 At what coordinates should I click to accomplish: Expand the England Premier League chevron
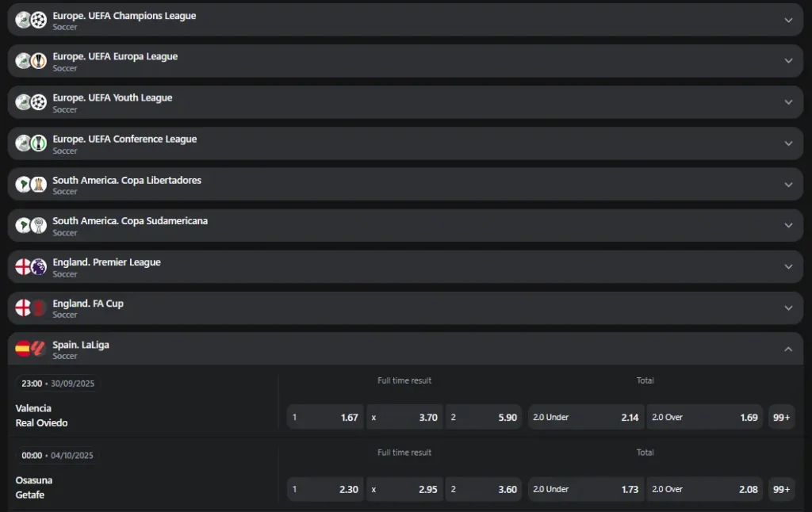pyautogui.click(x=788, y=267)
